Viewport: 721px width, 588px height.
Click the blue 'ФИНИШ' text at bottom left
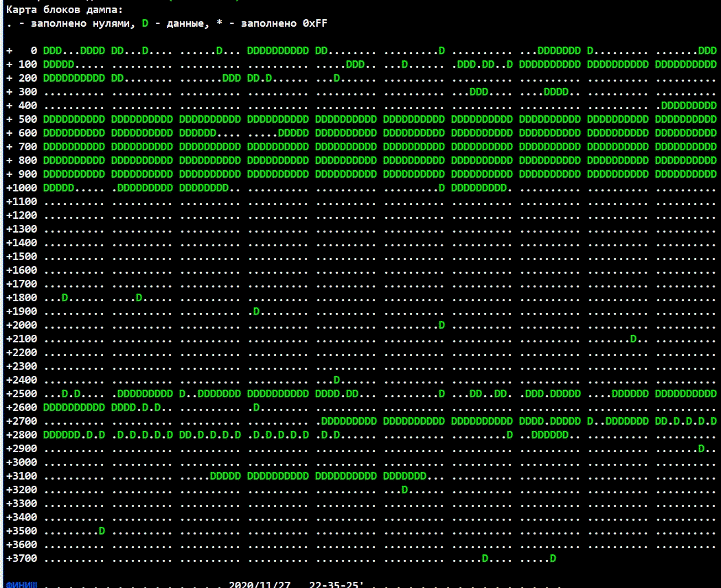click(20, 585)
